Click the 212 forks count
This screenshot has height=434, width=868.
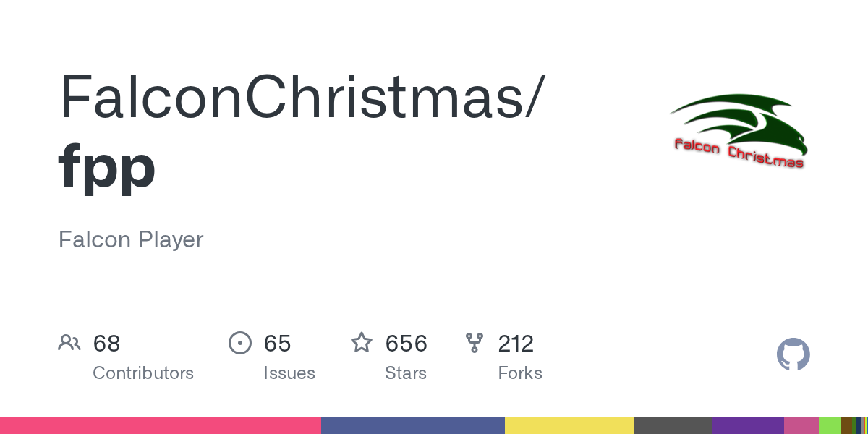516,343
